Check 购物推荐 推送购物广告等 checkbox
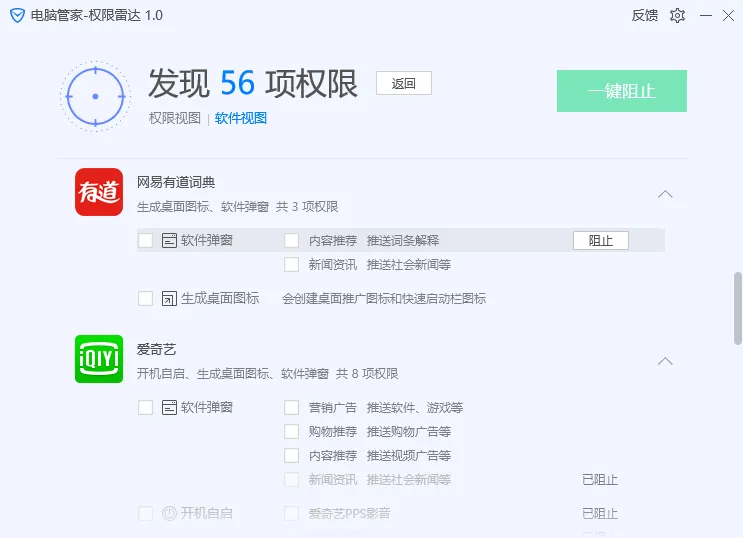Image resolution: width=743 pixels, height=538 pixels. pyautogui.click(x=291, y=431)
